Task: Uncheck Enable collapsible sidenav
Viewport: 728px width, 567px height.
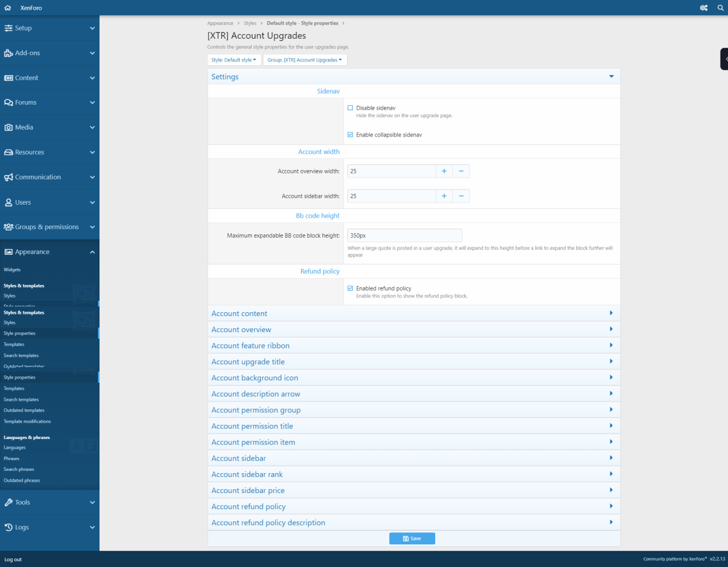Action: [x=350, y=135]
